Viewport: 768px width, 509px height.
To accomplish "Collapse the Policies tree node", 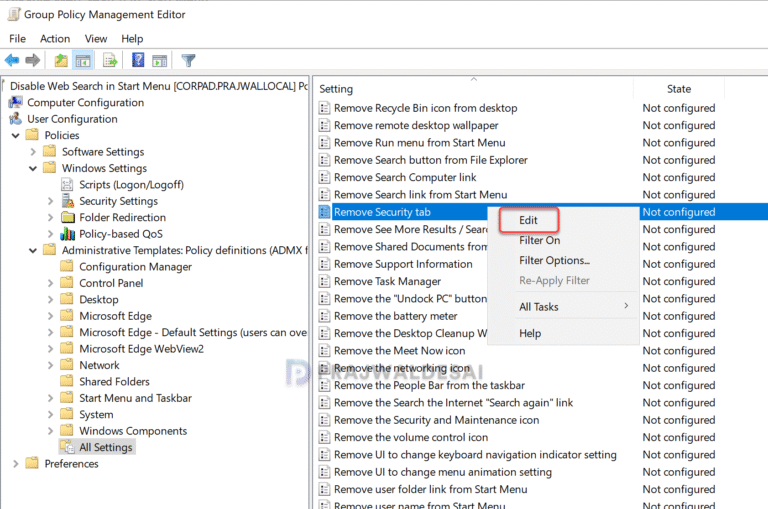I will [16, 135].
